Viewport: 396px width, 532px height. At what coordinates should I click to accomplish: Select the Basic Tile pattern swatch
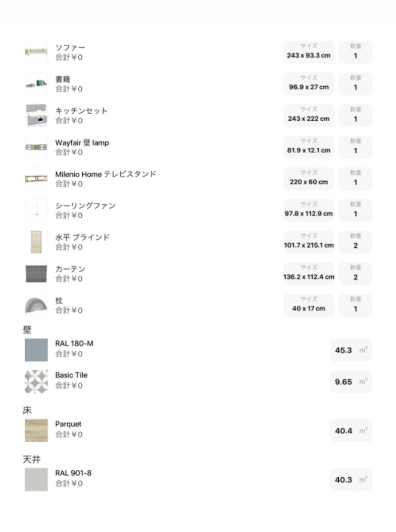36,382
